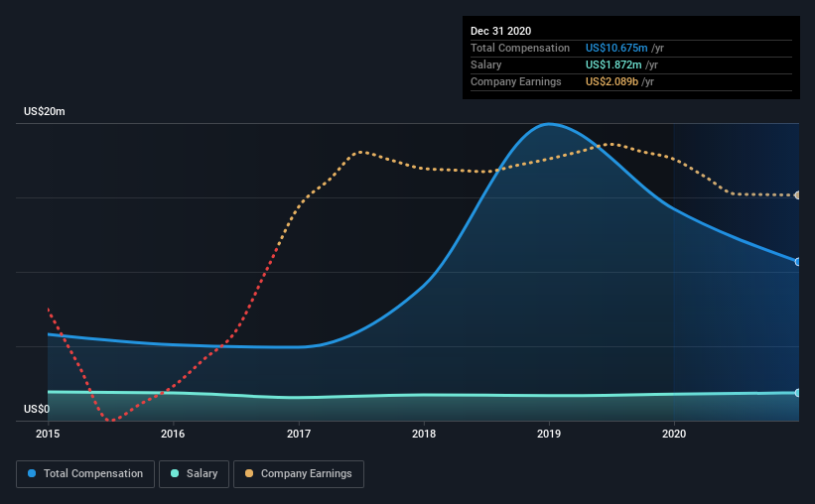Click the orange Company Earnings legend dot
The image size is (815, 504).
coord(249,473)
